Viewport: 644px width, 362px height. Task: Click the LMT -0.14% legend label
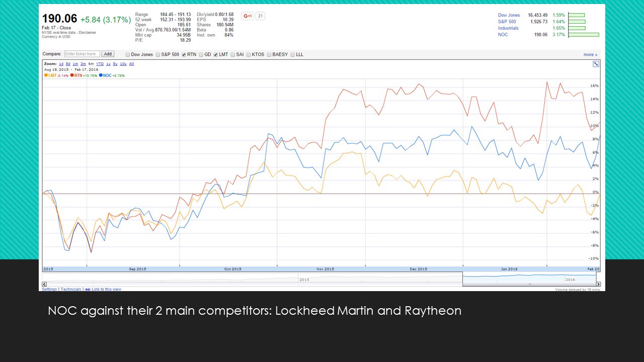[58, 75]
